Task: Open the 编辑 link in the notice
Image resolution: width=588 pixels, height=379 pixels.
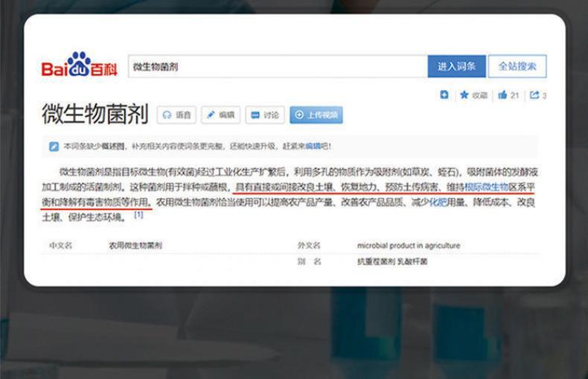Action: click(x=313, y=146)
